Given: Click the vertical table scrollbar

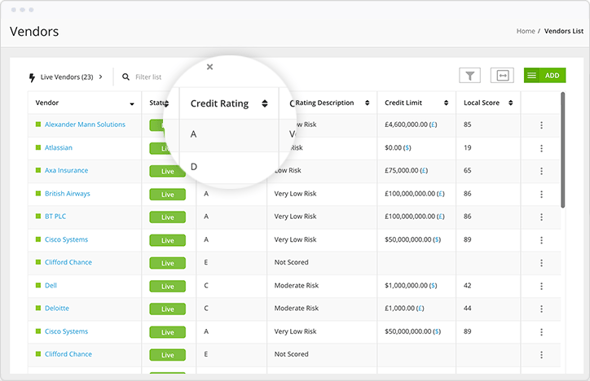Looking at the screenshot, I should point(563,150).
